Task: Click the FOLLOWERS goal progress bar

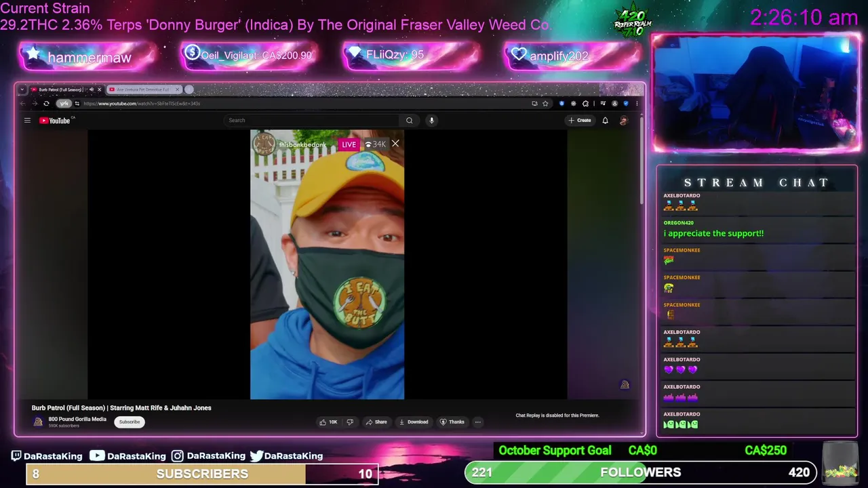Action: (x=640, y=472)
